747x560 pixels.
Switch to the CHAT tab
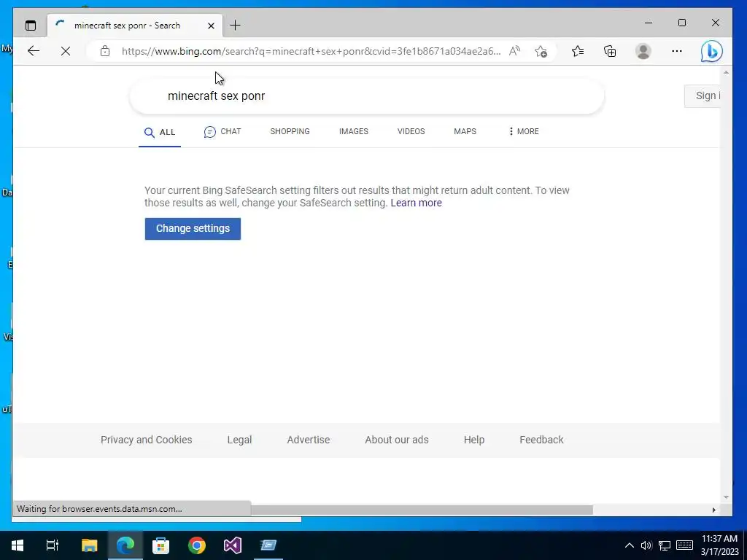222,132
